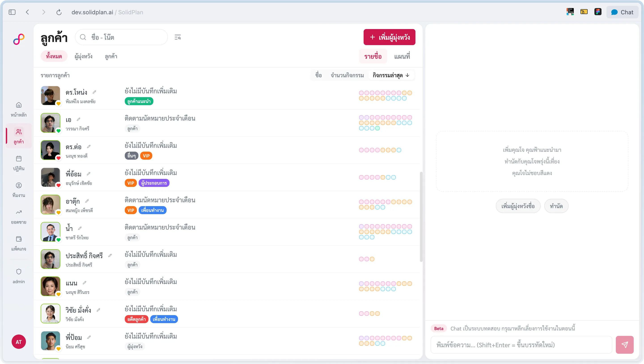Switch to รายชื่อ list view
This screenshot has width=644, height=364.
373,56
